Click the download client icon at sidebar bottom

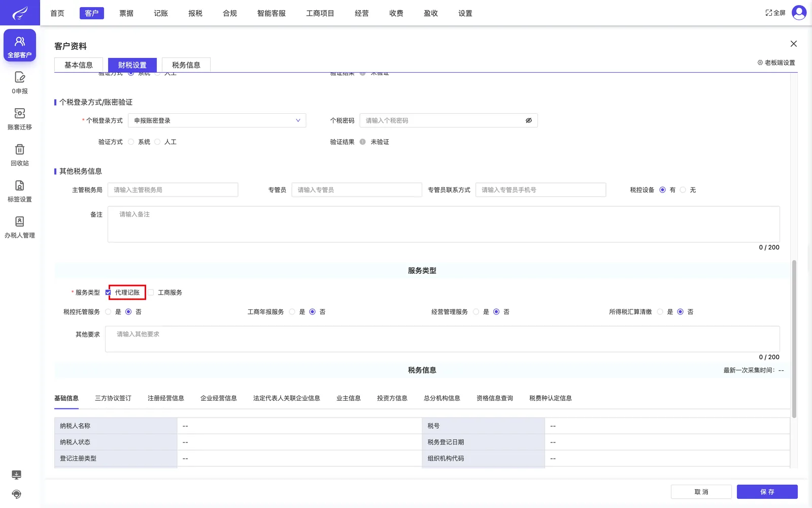click(x=16, y=475)
